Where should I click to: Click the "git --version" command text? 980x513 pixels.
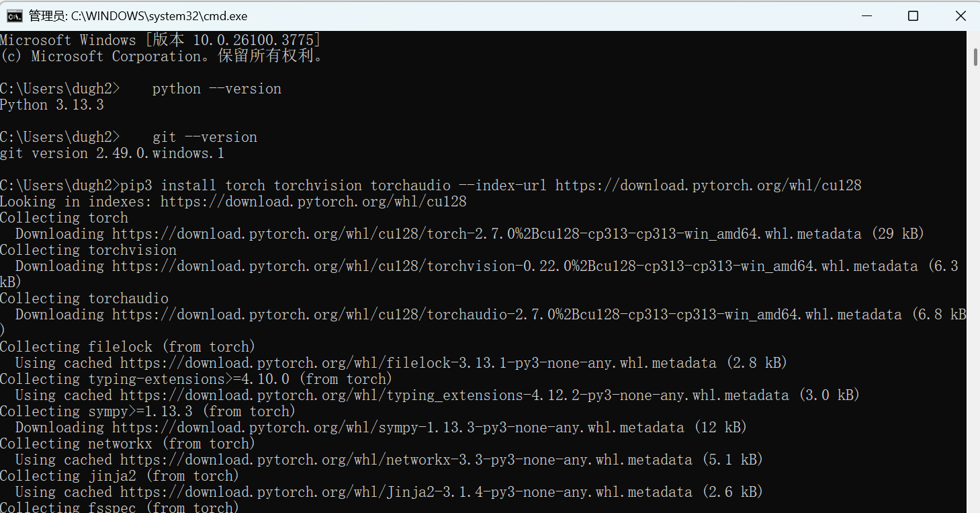pos(204,137)
